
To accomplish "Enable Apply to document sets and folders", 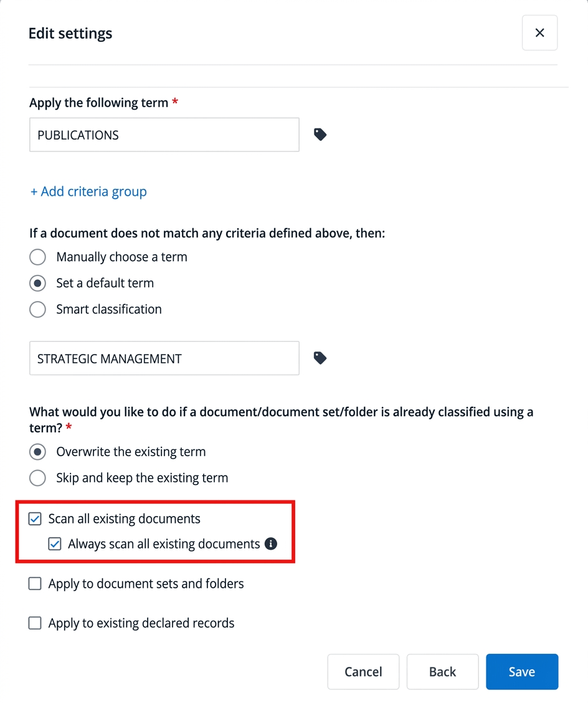I will [x=36, y=584].
